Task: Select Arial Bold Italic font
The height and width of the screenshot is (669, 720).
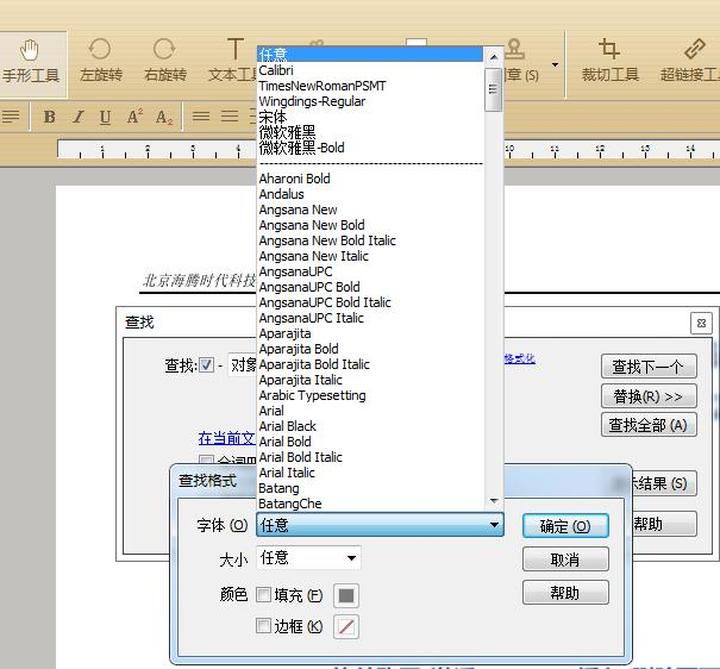Action: coord(370,457)
